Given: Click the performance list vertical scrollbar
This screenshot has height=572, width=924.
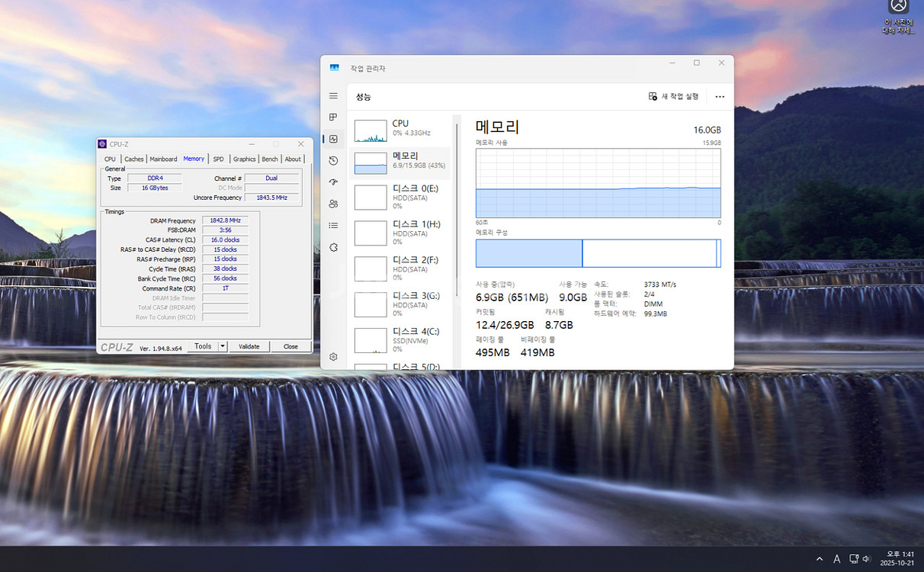Looking at the screenshot, I should click(457, 229).
